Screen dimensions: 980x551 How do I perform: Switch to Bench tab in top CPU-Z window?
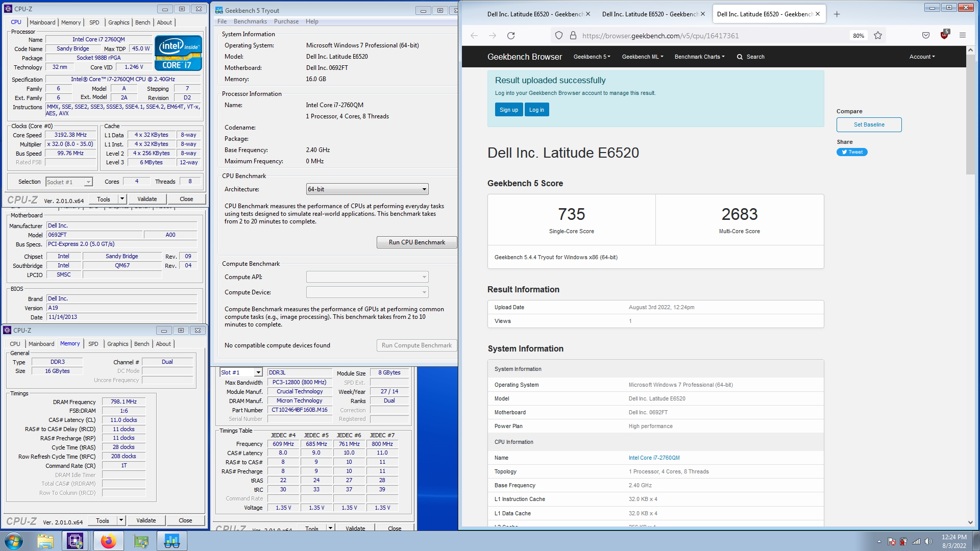142,22
